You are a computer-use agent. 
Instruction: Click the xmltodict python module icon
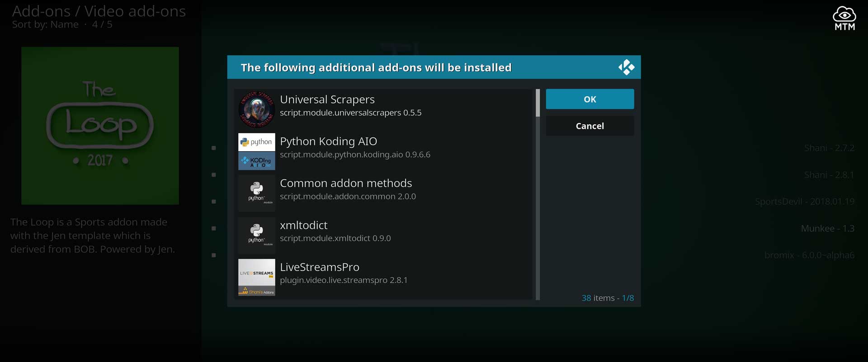tap(256, 235)
